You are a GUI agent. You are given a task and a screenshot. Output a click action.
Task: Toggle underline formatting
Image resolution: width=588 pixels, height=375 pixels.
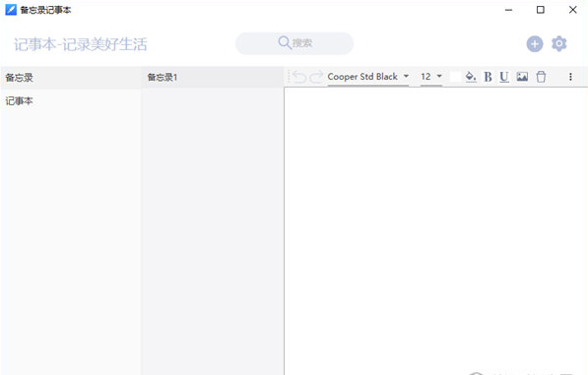[x=504, y=77]
